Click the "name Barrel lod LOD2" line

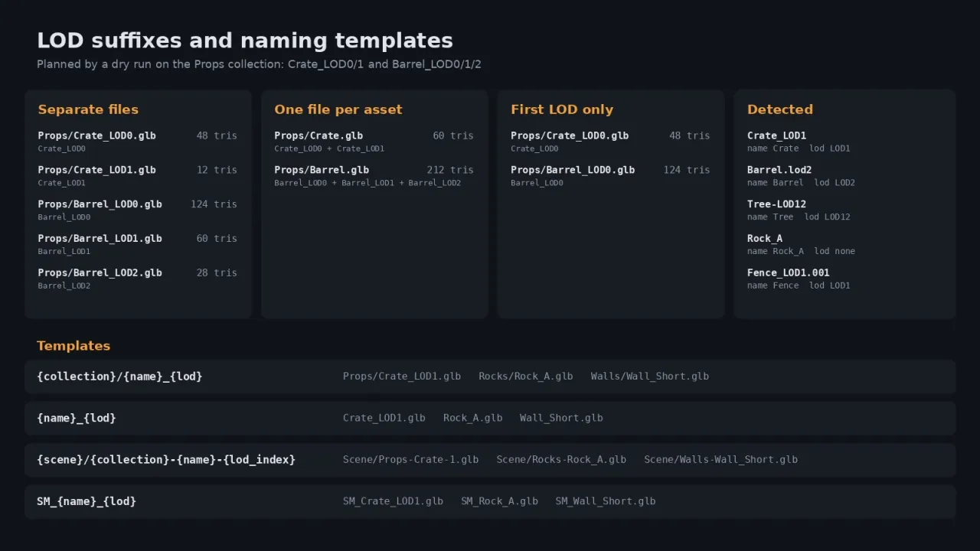(x=801, y=183)
